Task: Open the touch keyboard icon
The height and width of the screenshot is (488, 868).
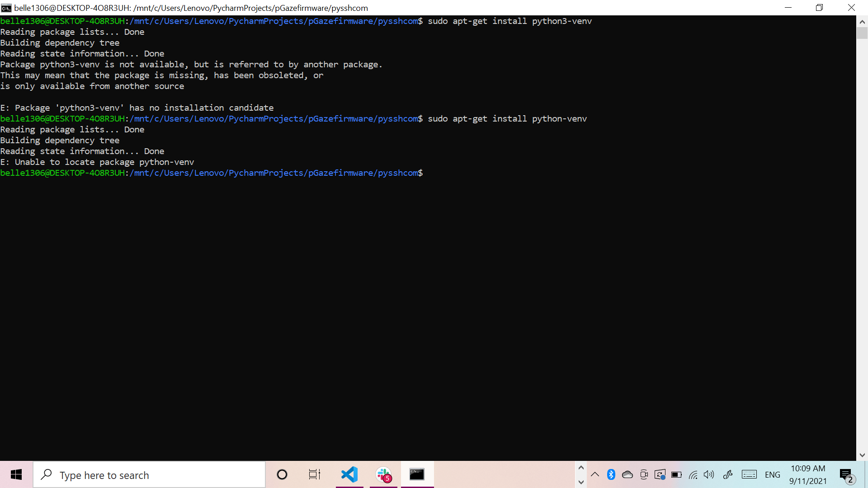Action: coord(749,474)
